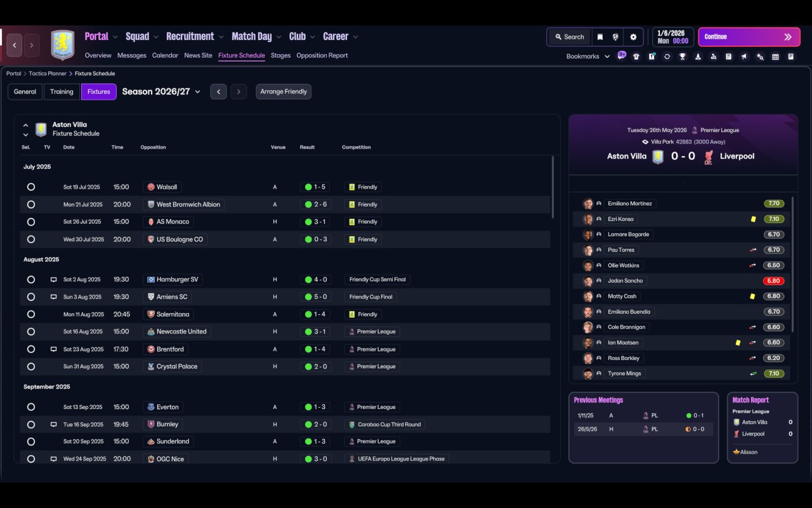
Task: Click Hamburger SV club badge
Action: pyautogui.click(x=151, y=279)
